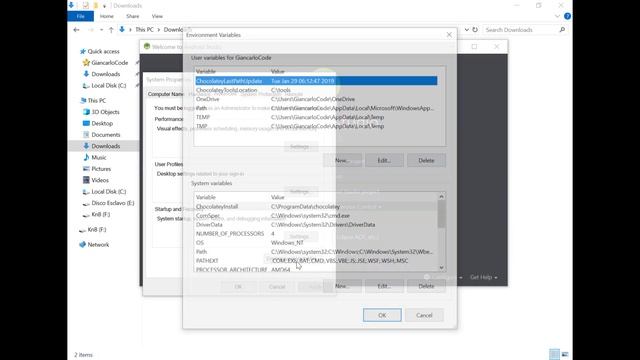This screenshot has height=360, width=640.
Task: Click Explorer help question mark icon
Action: click(x=567, y=16)
